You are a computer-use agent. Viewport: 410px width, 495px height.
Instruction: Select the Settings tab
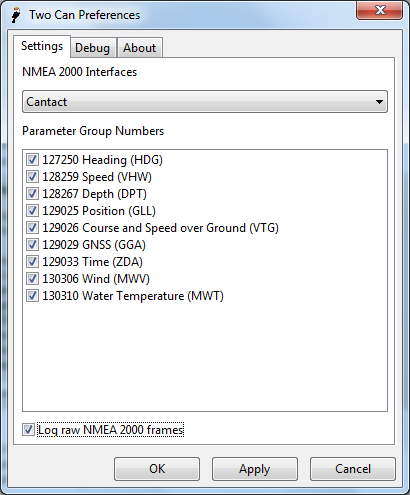42,46
